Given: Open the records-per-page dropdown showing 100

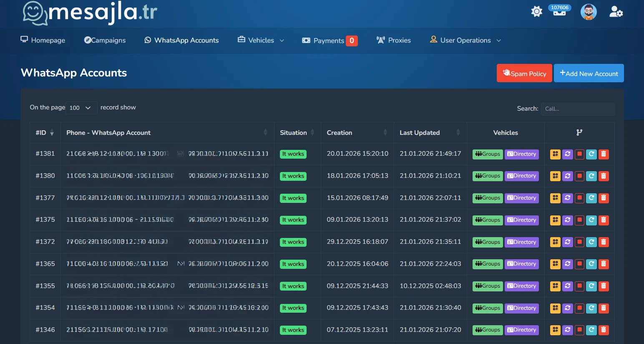Looking at the screenshot, I should 81,108.
